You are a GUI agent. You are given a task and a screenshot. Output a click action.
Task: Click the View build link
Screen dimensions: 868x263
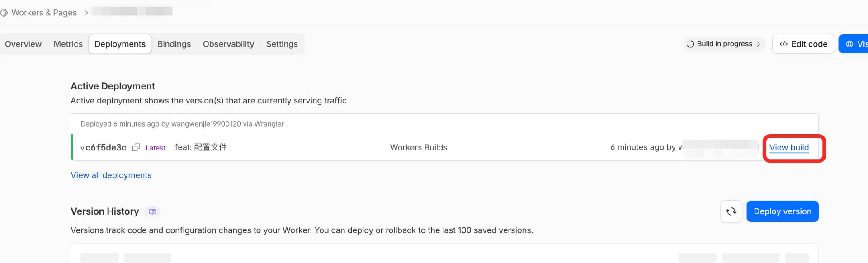coord(789,148)
